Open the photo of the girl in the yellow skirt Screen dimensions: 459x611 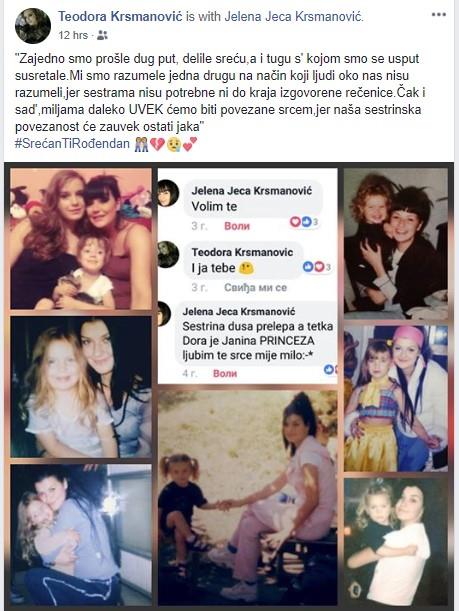pos(396,398)
